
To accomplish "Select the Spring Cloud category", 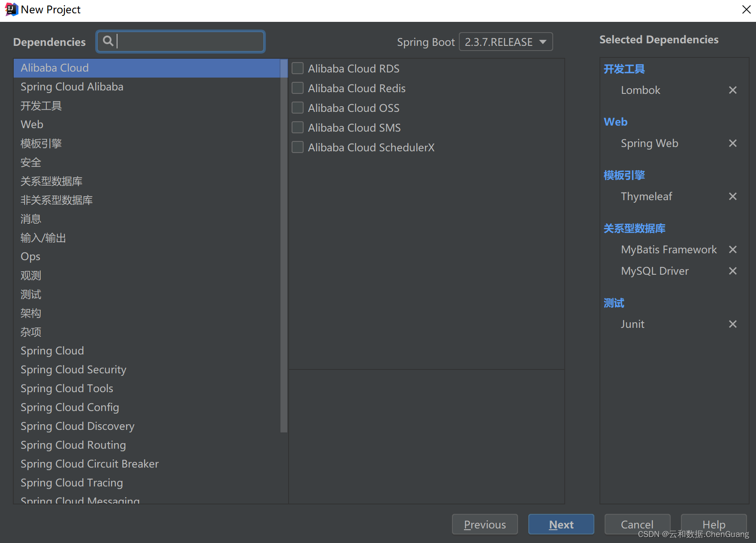I will point(147,351).
